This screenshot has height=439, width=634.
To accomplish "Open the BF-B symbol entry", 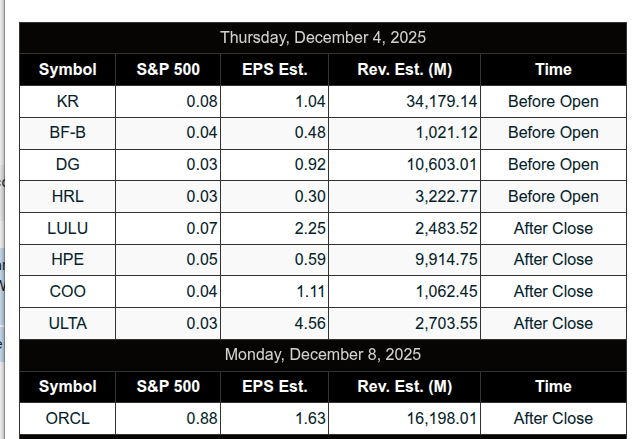I will point(68,133).
